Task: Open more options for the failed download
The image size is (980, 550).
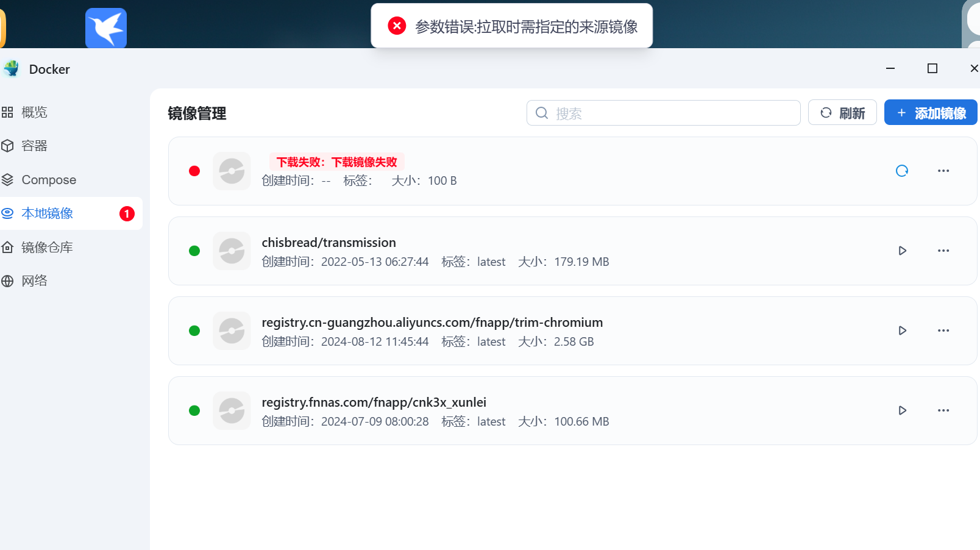Action: 943,171
